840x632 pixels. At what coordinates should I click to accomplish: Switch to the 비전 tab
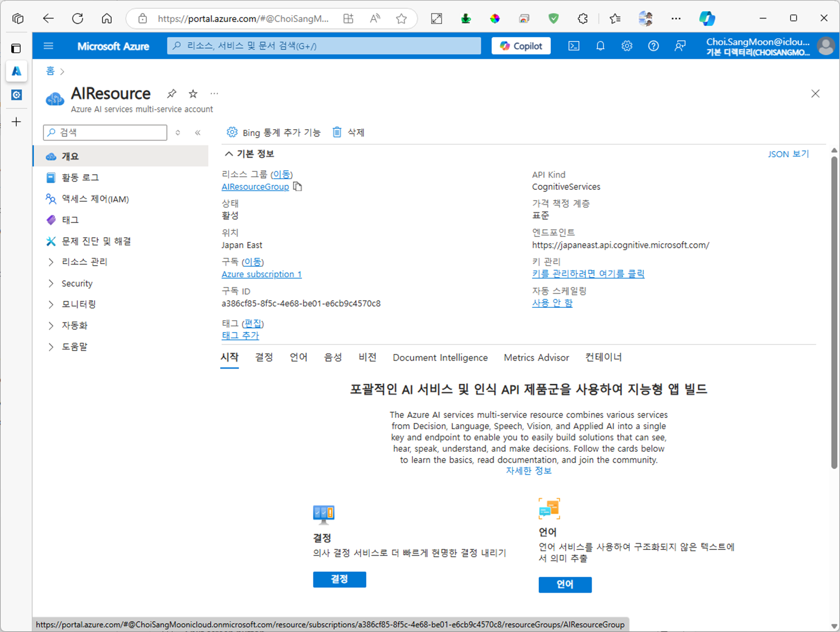tap(367, 357)
